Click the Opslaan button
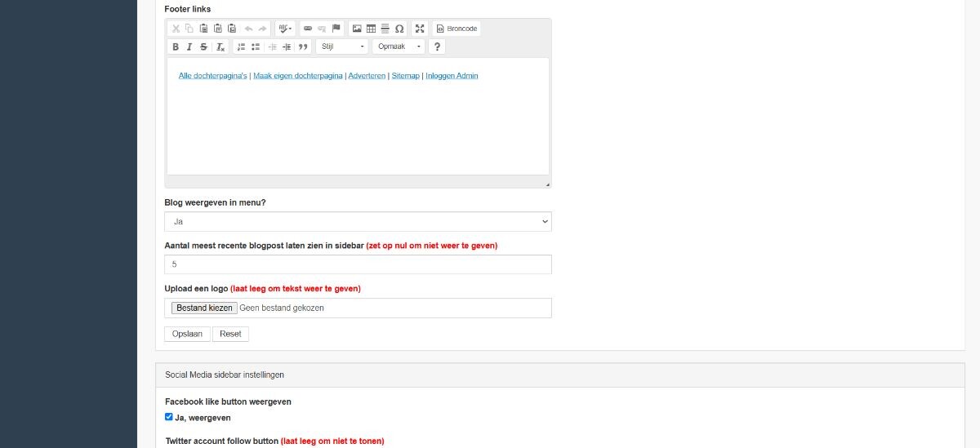The width and height of the screenshot is (980, 448). click(187, 334)
